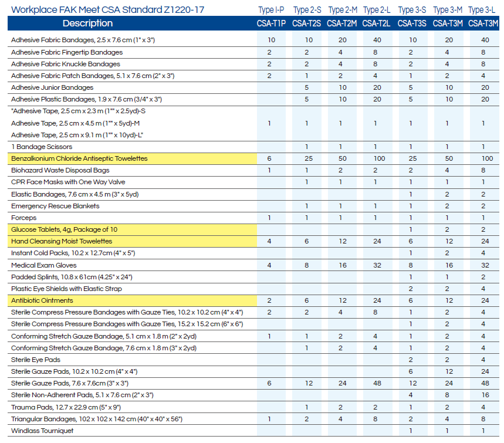
Task: Click 'Elastic Bandages, 7.6 cm x 4.5 m' label
Action: click(75, 194)
